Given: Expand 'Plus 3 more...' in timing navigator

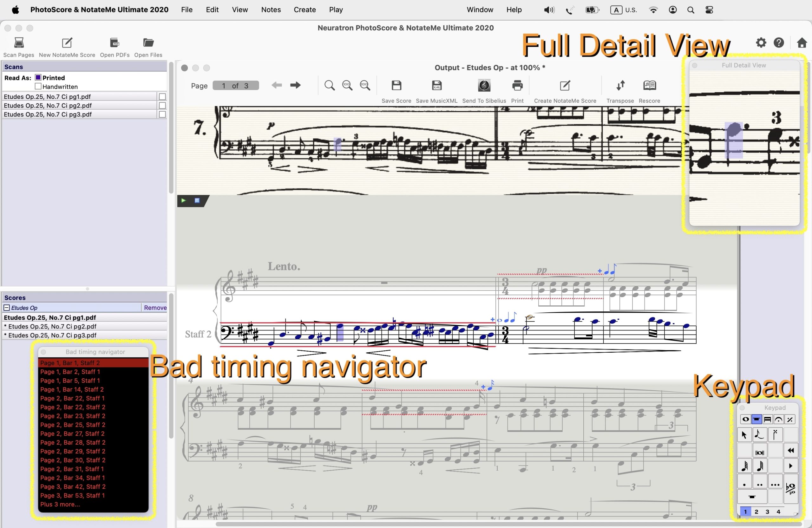Looking at the screenshot, I should tap(60, 504).
